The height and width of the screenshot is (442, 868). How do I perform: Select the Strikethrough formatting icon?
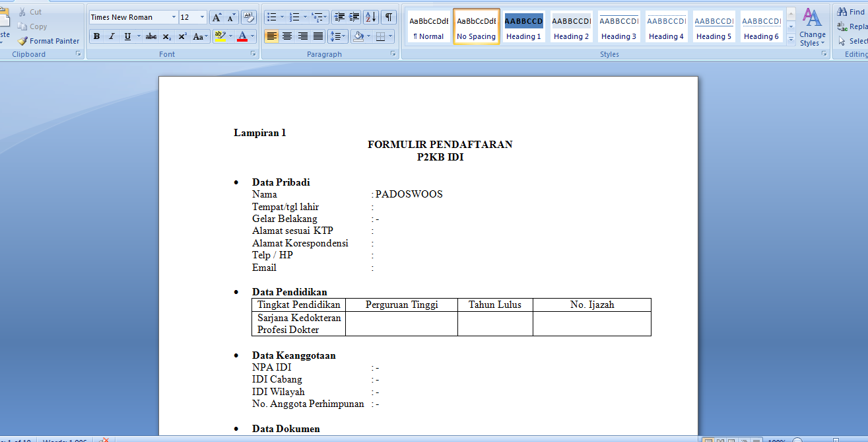(151, 36)
